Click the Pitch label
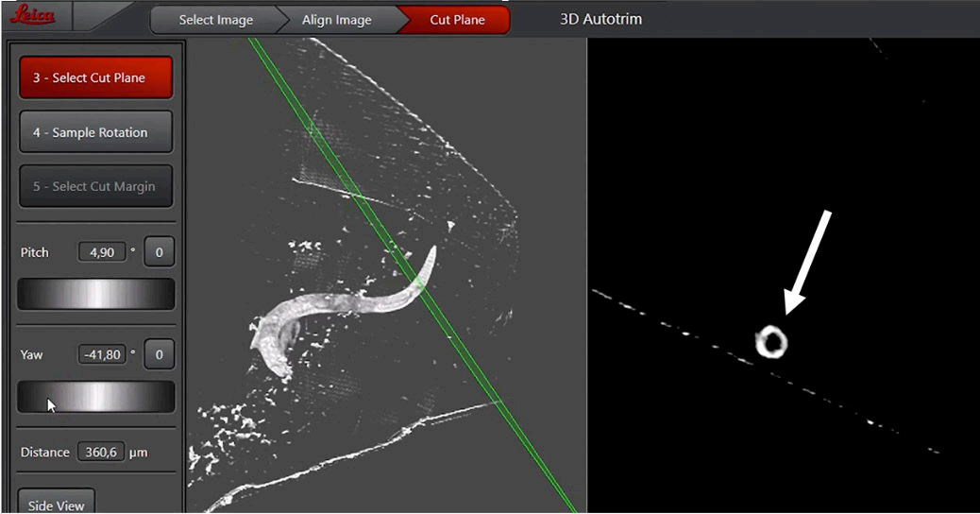980x514 pixels. click(x=34, y=252)
